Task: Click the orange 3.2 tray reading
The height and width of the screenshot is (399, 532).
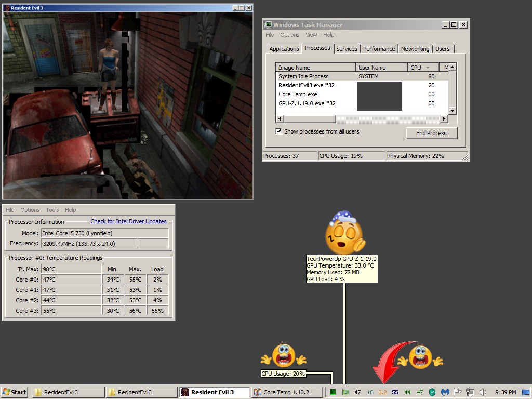Action: click(x=382, y=392)
